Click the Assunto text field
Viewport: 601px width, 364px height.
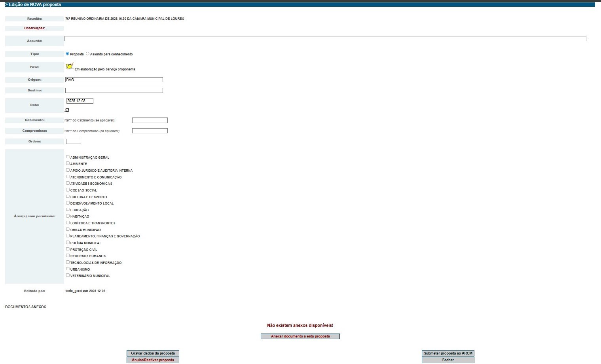click(325, 39)
